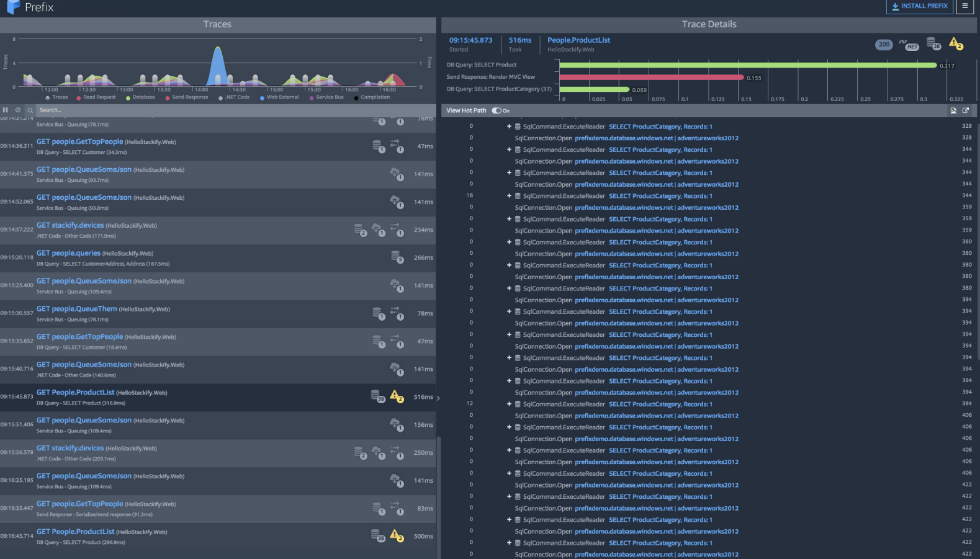Click green DB Query SELECT ProductCategory bar
This screenshot has height=559, width=980.
[x=594, y=89]
